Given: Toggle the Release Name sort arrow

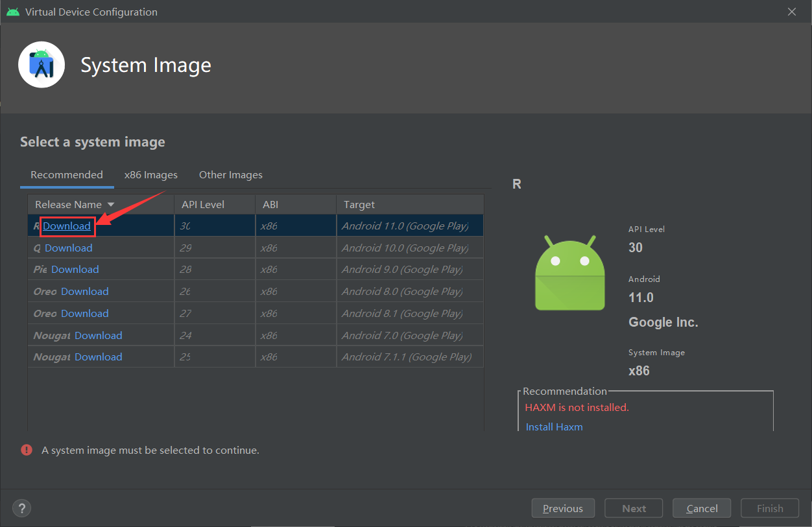Looking at the screenshot, I should click(110, 204).
